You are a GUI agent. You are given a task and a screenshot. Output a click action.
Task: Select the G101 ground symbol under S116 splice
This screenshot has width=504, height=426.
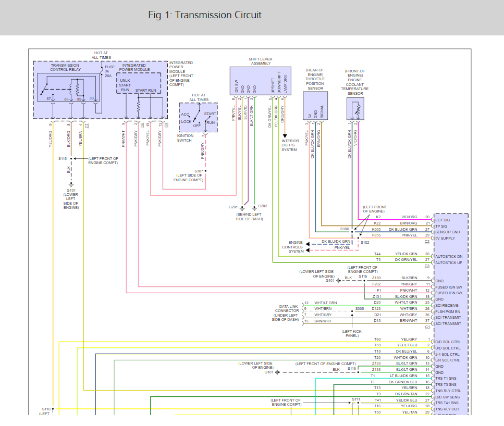(71, 184)
